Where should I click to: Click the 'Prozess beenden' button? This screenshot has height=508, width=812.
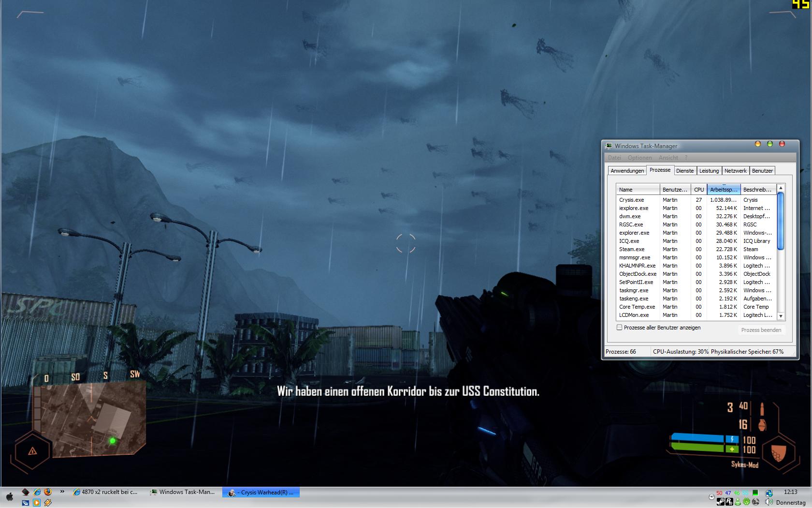[761, 330]
